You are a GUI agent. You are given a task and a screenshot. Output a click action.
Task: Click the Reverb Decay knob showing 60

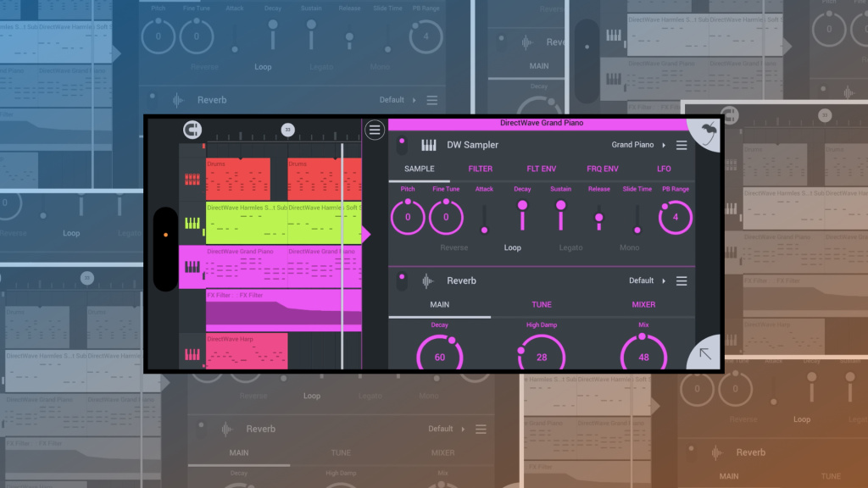tap(440, 354)
